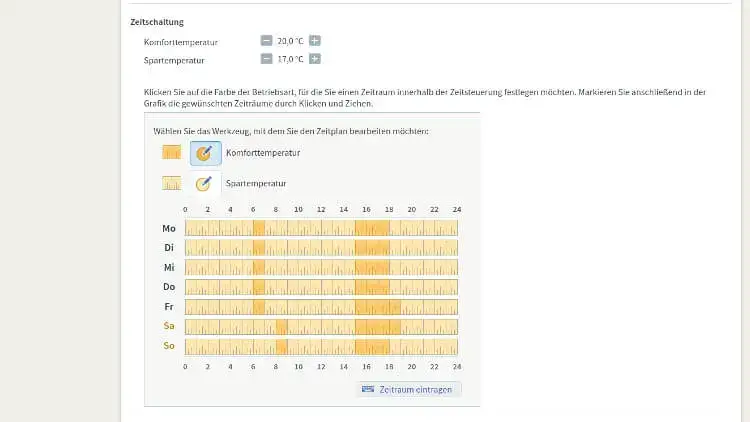Click the light yellow Spartemperatur color swatch
Viewport: 750px width, 422px height.
point(171,183)
